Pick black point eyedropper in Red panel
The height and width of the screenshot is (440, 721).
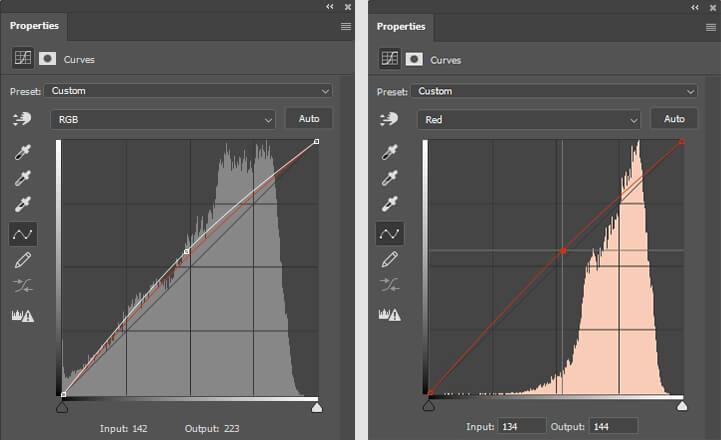[389, 152]
